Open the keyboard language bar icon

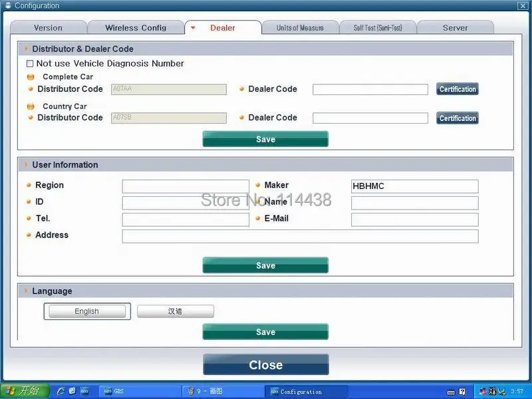pos(451,392)
